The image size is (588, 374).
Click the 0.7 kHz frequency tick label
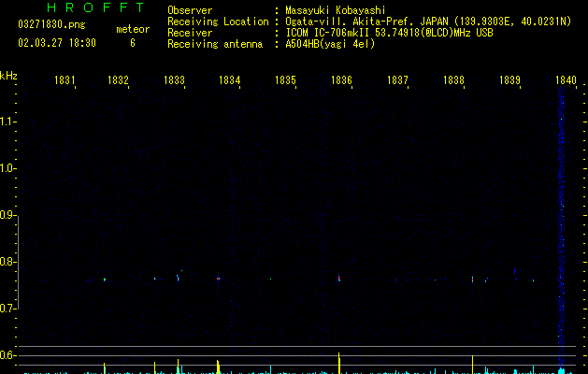pyautogui.click(x=7, y=309)
